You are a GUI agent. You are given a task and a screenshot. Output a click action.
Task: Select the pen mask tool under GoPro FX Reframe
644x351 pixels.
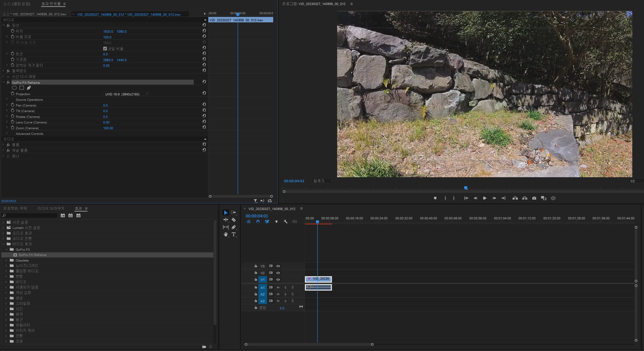(x=29, y=88)
